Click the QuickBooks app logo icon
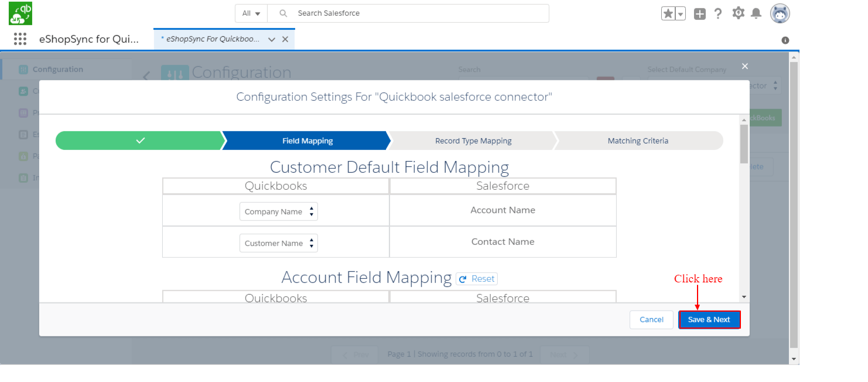868x382 pixels. pos(20,13)
